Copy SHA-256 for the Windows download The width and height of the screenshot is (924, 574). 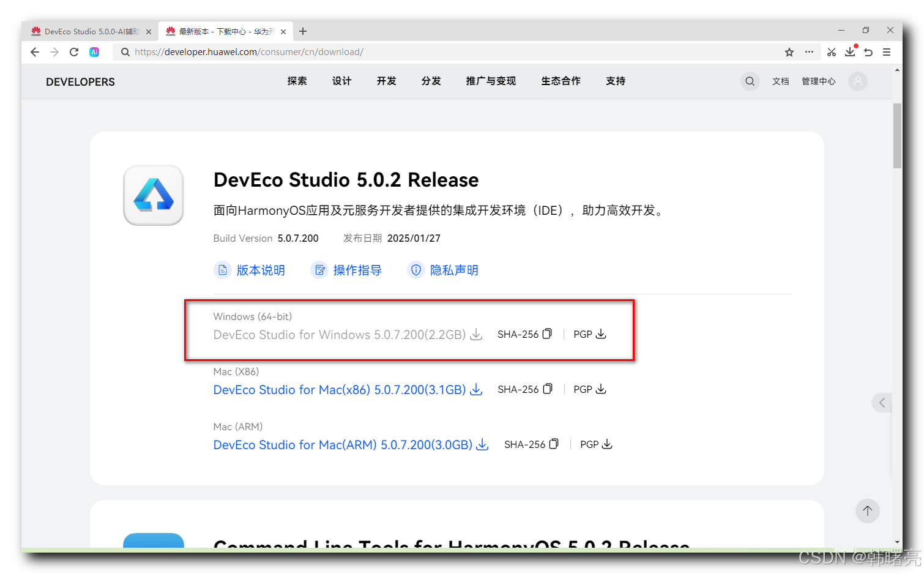tap(524, 334)
